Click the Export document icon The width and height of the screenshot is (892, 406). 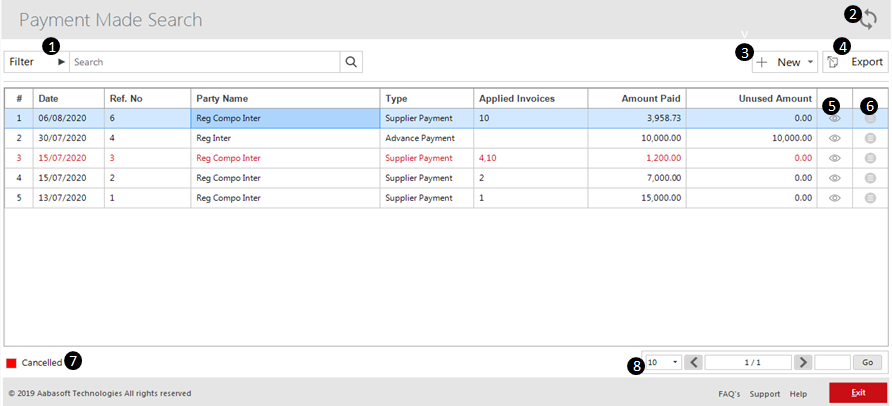(833, 62)
